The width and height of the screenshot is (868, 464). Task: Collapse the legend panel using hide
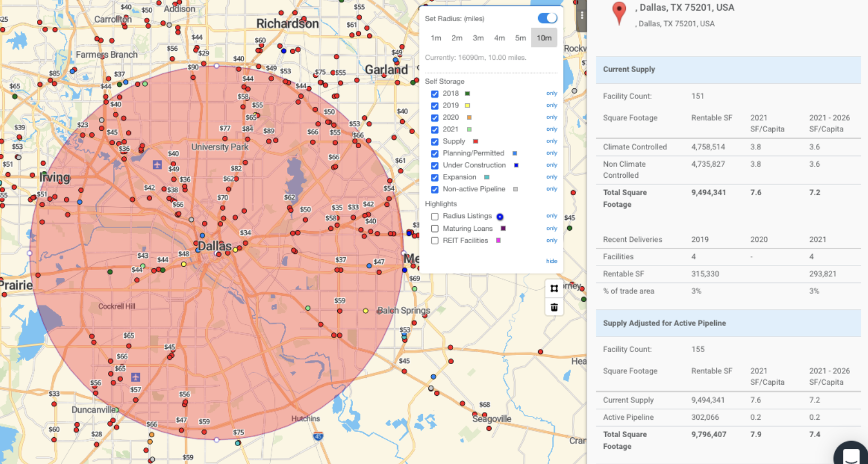[551, 261]
